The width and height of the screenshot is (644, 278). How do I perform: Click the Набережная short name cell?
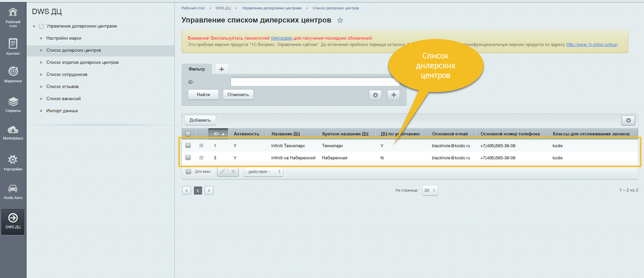point(335,158)
